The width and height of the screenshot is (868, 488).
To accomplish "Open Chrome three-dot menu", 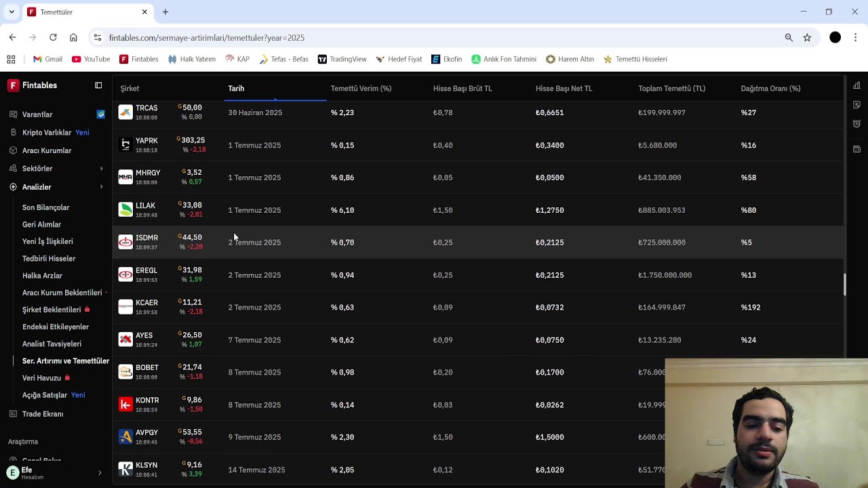I will point(856,37).
